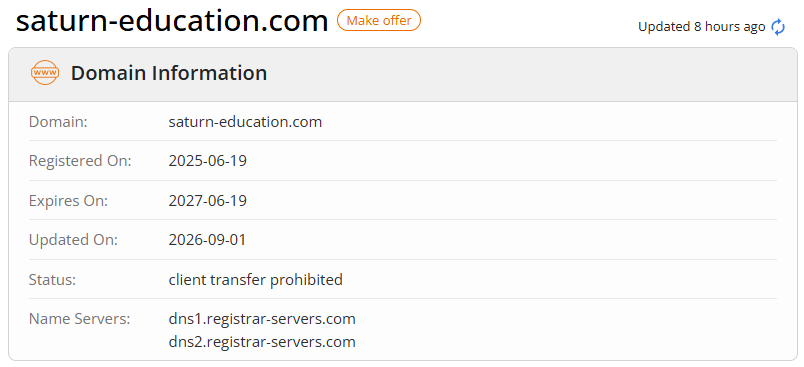Click the Status: label

[x=52, y=280]
